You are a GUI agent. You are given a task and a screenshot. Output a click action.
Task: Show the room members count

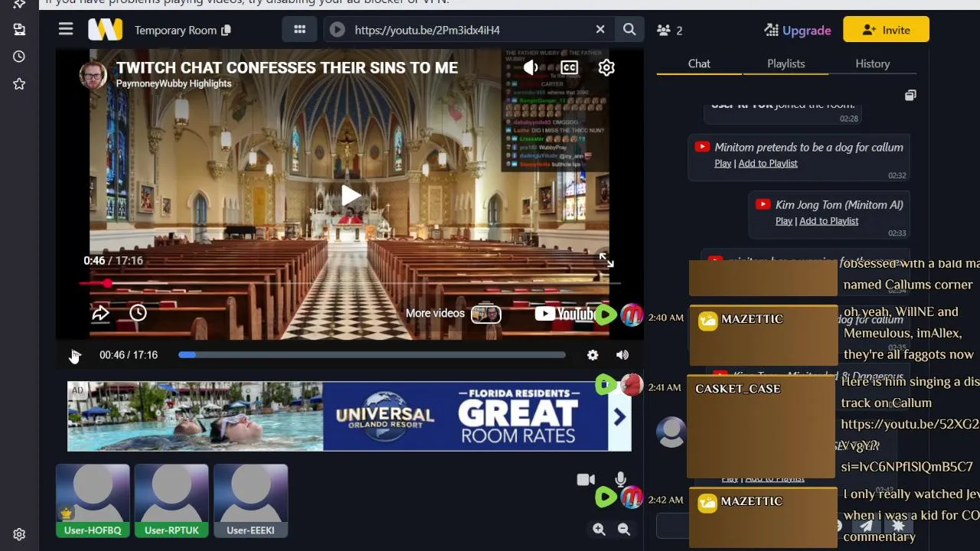[x=670, y=30]
